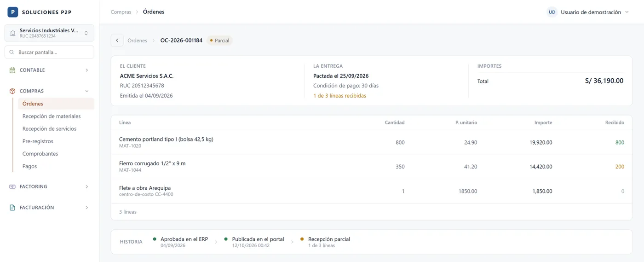Screen dimensions: 644x262
Task: Click received quantity 200 for Fierro
Action: pos(620,167)
